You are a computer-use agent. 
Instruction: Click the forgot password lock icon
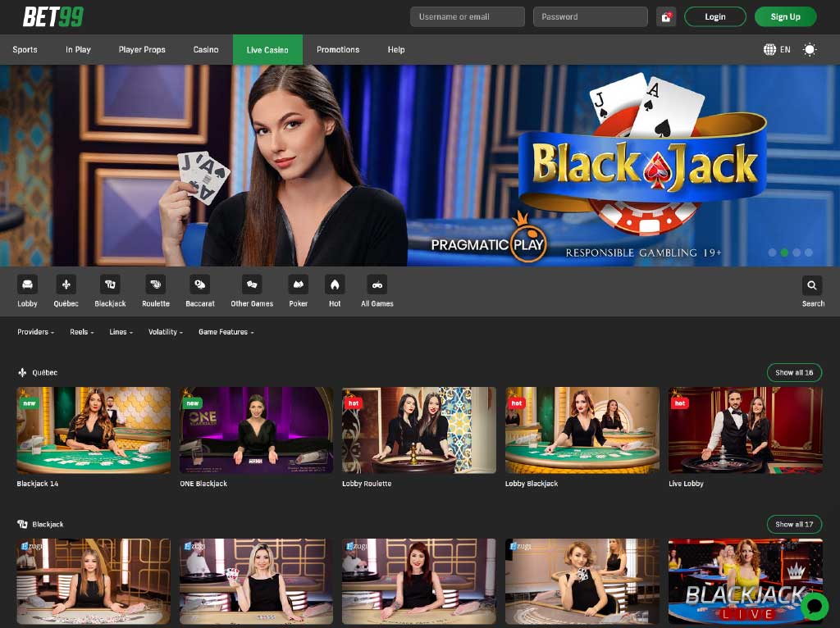click(666, 17)
